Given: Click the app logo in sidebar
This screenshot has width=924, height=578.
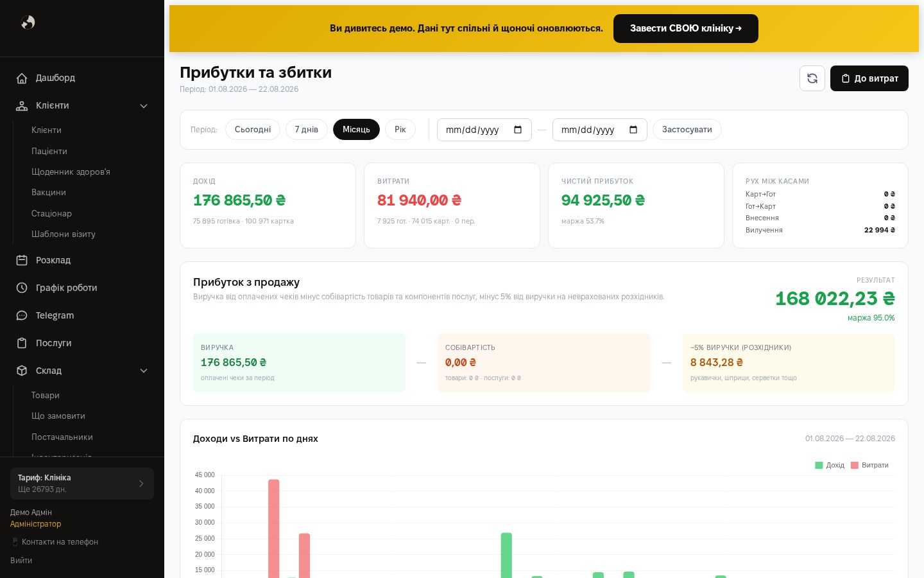Looking at the screenshot, I should [x=28, y=22].
